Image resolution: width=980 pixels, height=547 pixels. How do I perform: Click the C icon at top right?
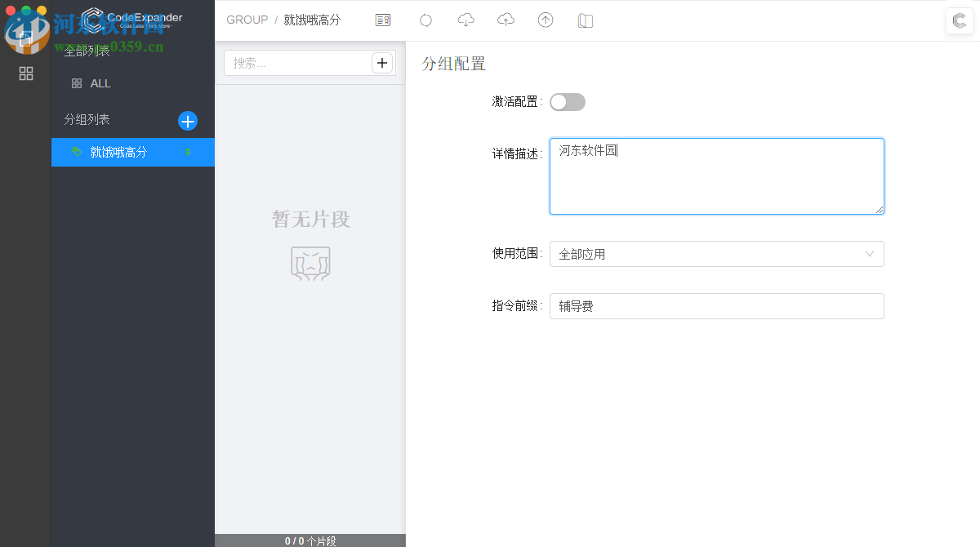tap(959, 21)
